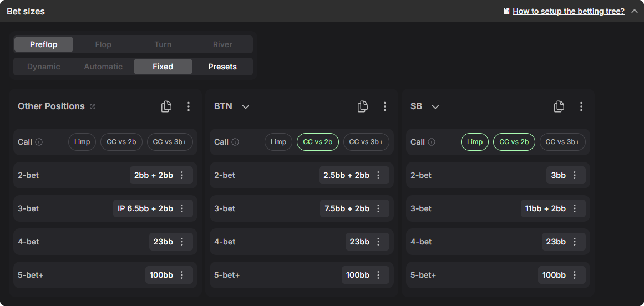Expand the BTN position dropdown
The image size is (644, 306).
click(245, 107)
